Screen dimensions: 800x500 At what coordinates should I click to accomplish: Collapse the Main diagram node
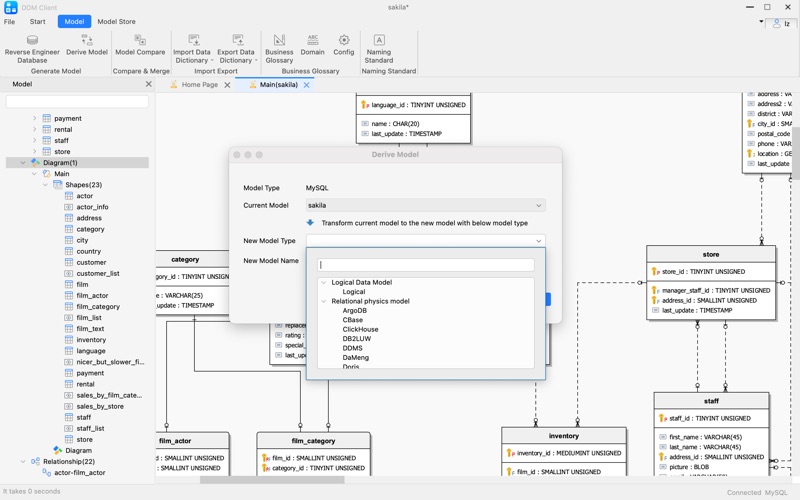[x=34, y=174]
